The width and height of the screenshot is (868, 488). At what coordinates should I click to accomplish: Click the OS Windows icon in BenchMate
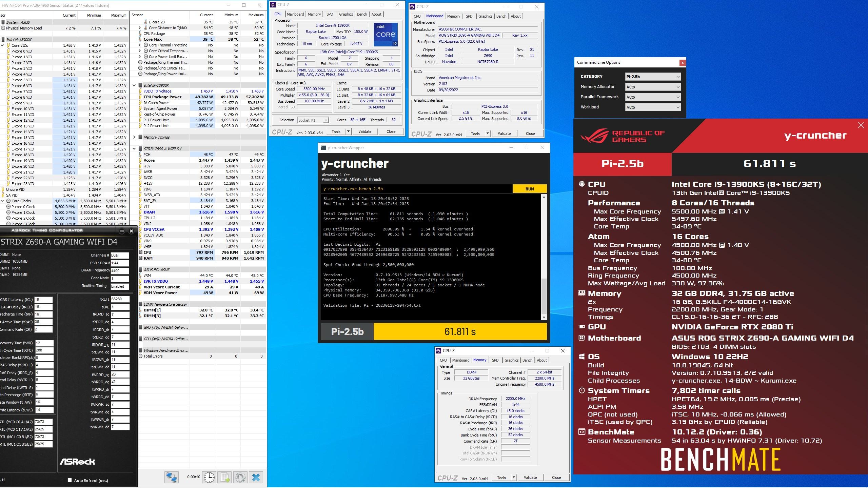pos(582,357)
